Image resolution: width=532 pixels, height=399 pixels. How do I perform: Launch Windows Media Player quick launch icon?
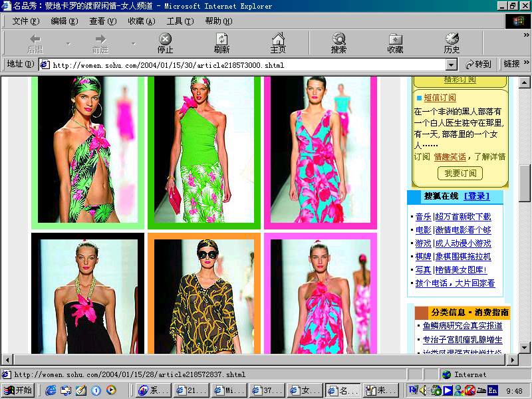tap(111, 390)
